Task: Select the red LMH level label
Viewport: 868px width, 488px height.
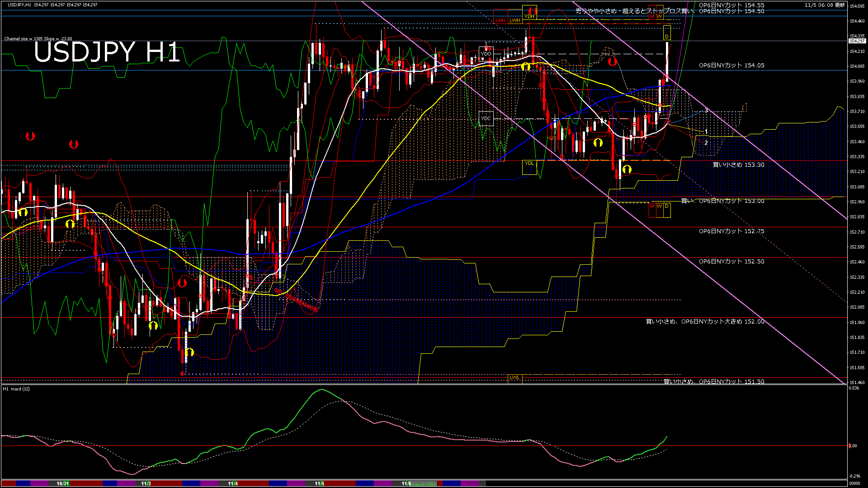Action: coord(500,20)
